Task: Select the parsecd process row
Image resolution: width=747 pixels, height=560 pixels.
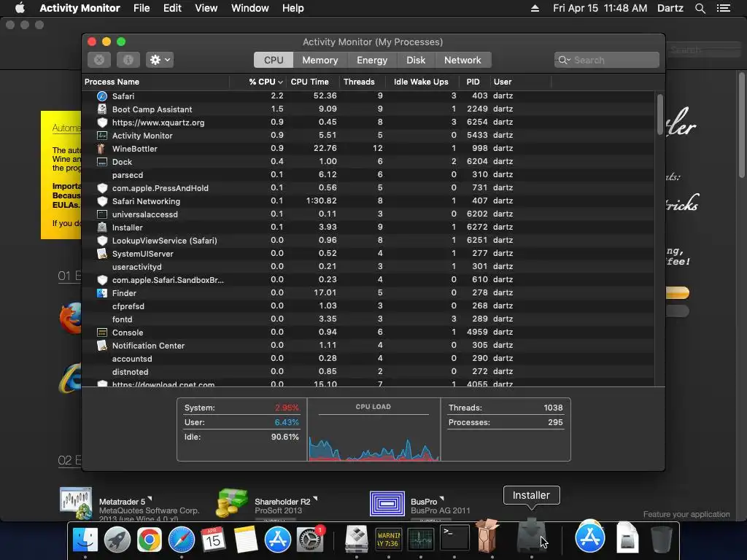Action: (x=368, y=175)
